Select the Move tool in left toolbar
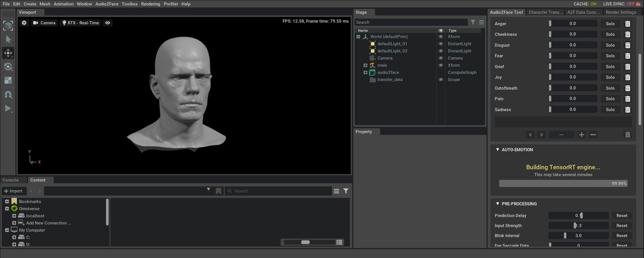Image resolution: width=644 pixels, height=258 pixels. 8,53
